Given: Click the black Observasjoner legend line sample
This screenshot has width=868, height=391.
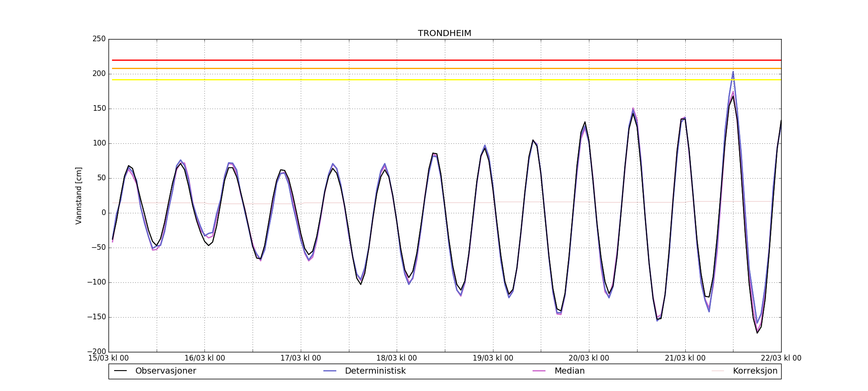Looking at the screenshot, I should point(120,371).
